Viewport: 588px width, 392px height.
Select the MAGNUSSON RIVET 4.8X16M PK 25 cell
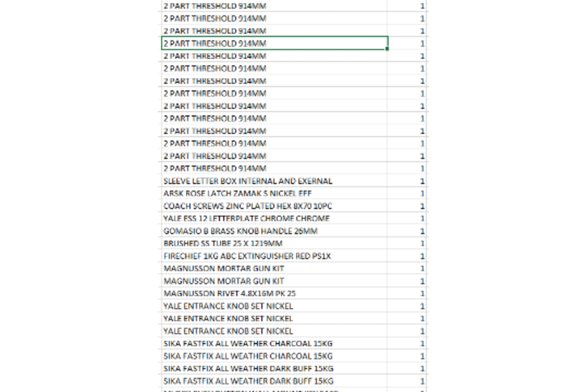point(274,293)
